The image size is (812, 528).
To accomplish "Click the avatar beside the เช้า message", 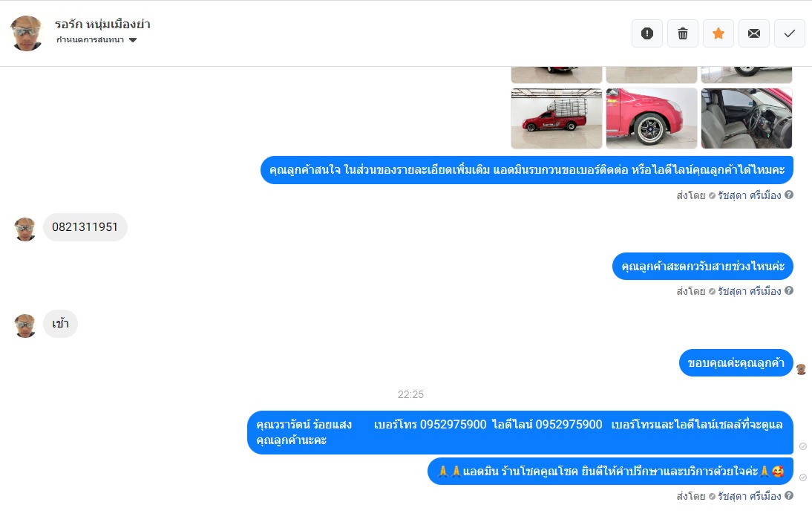I will tap(24, 325).
